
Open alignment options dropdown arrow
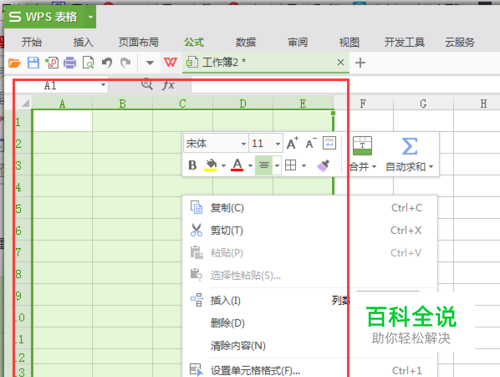277,165
